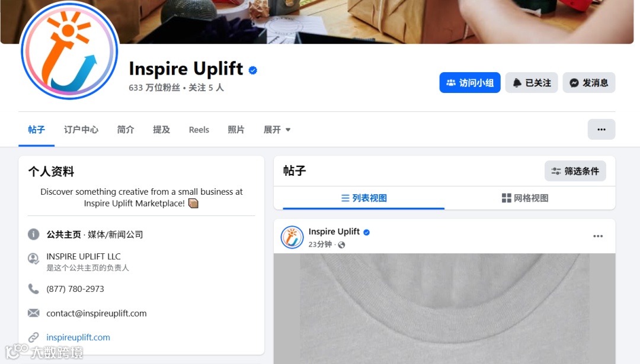Open the 筛选条件 filter options
The height and width of the screenshot is (364, 640).
[x=575, y=171]
